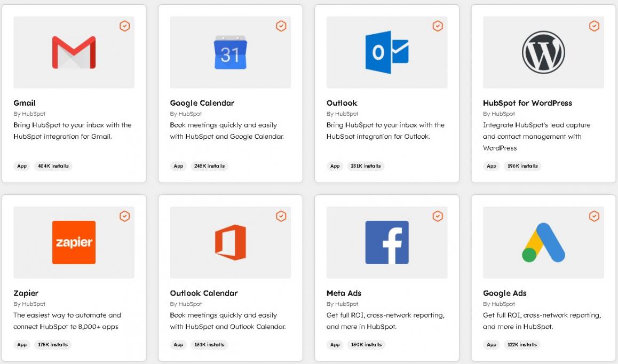Click the Meta Ads 'Get full ROI' description
Viewport: 618px width, 364px height.
[385, 321]
